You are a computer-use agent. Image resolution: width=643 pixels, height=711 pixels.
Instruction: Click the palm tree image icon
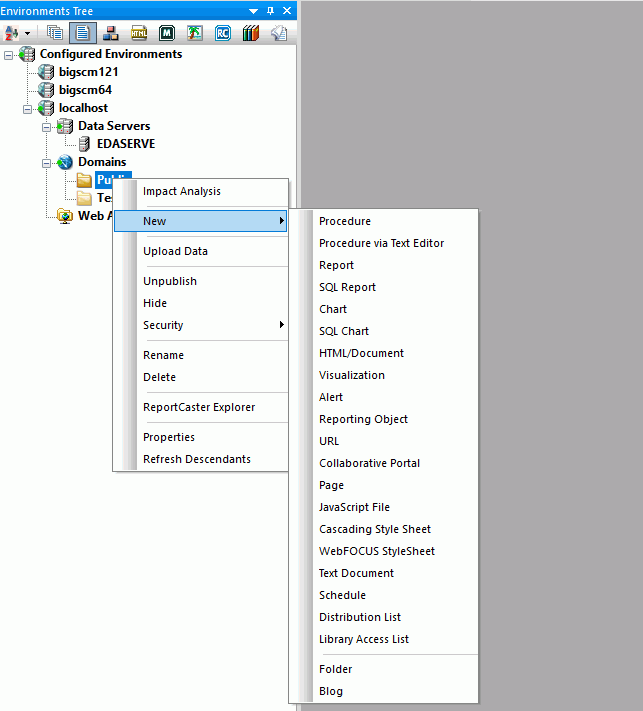coord(195,33)
